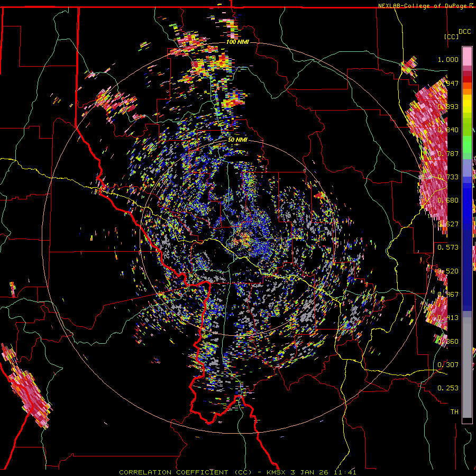Click the 0.253 legend value
Screen dimensions: 476x476
[x=448, y=388]
